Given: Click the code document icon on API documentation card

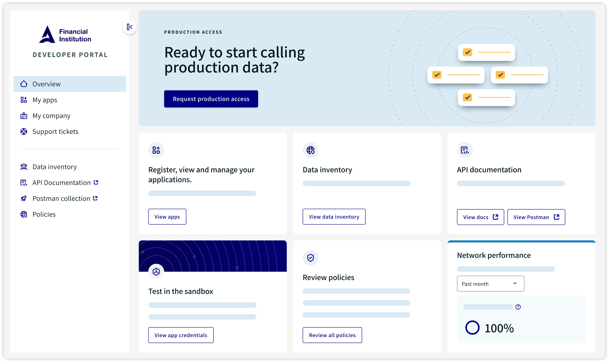Looking at the screenshot, I should pos(465,150).
